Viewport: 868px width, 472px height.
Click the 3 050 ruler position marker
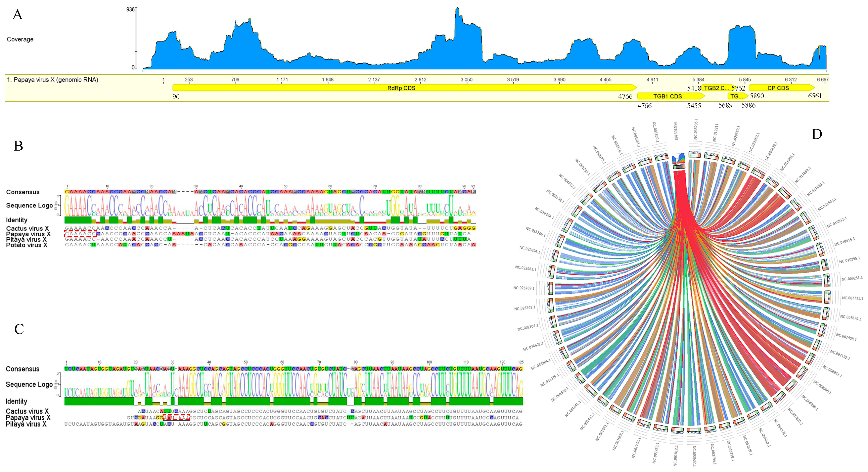pos(466,80)
